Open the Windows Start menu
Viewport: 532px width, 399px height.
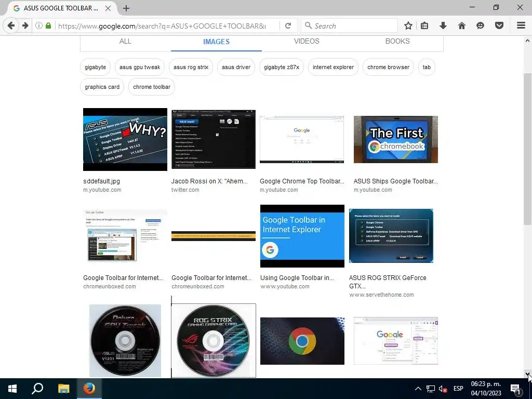coord(12,389)
